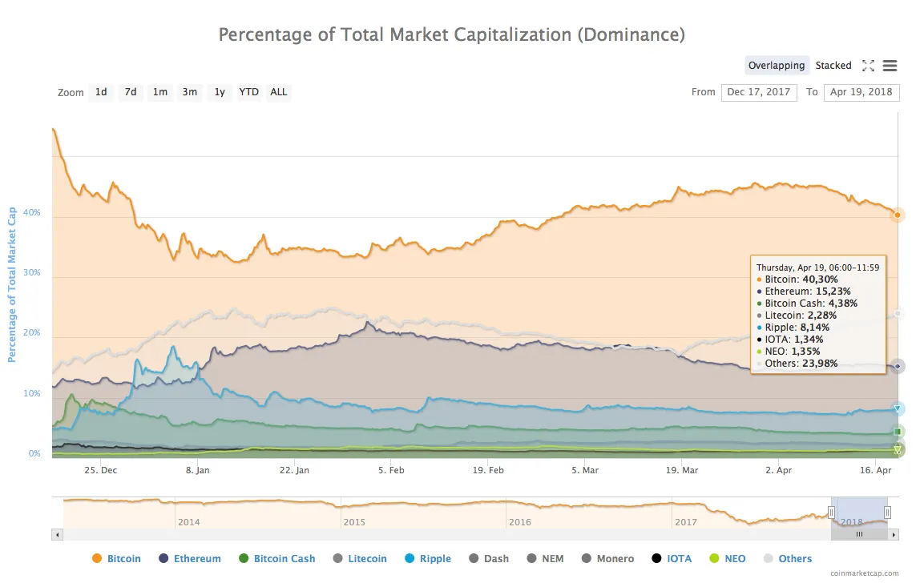Click the Ripple triangle data marker

coord(897,408)
